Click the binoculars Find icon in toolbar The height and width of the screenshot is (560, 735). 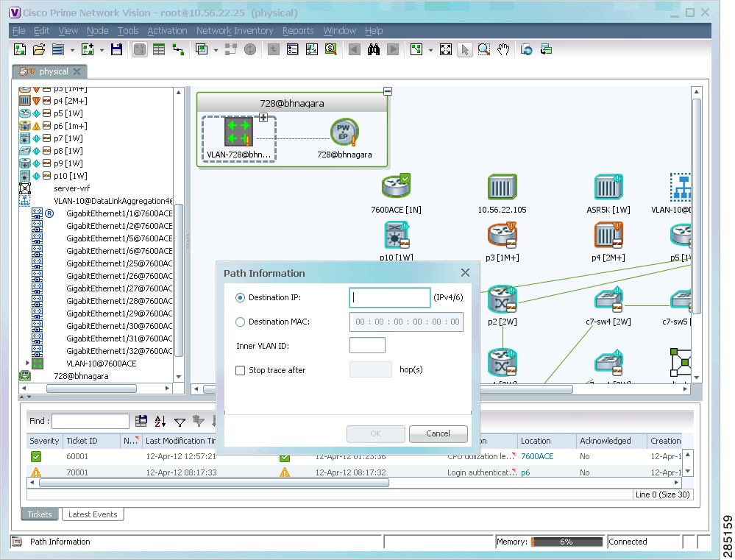(374, 49)
